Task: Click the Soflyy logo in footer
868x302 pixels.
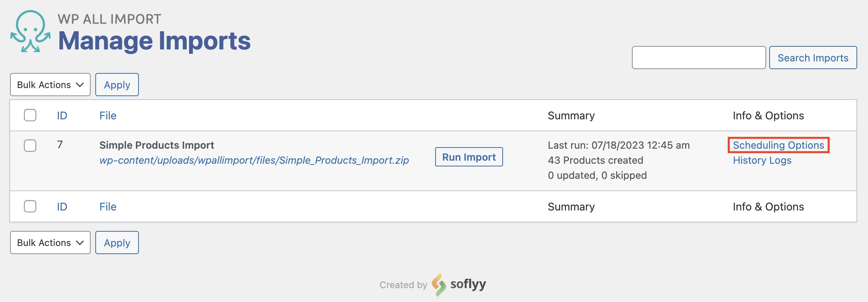Action: click(459, 285)
